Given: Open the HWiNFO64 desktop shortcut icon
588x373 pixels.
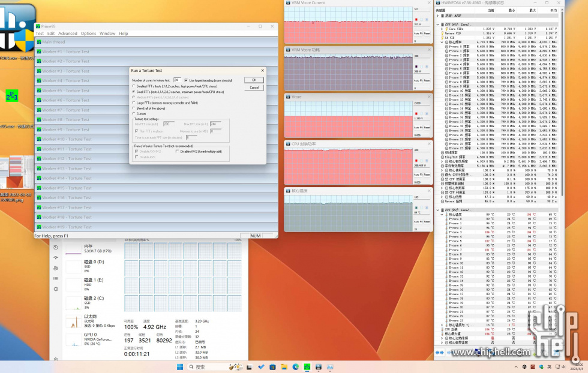Looking at the screenshot, I should pyautogui.click(x=17, y=28).
